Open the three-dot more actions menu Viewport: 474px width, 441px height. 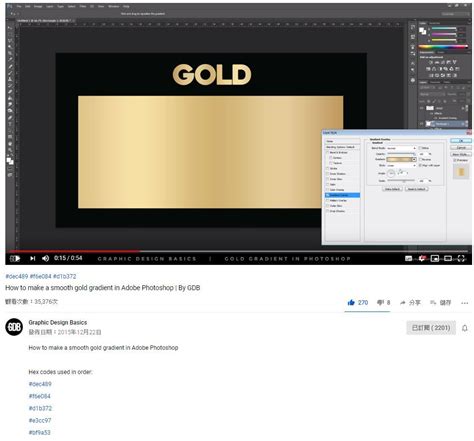pos(465,303)
